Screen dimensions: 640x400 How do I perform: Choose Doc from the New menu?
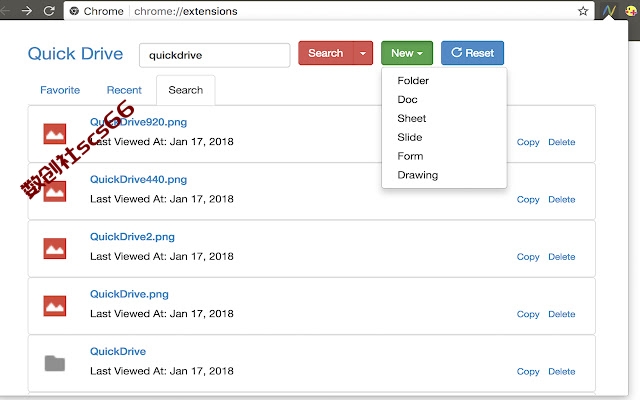coord(407,100)
